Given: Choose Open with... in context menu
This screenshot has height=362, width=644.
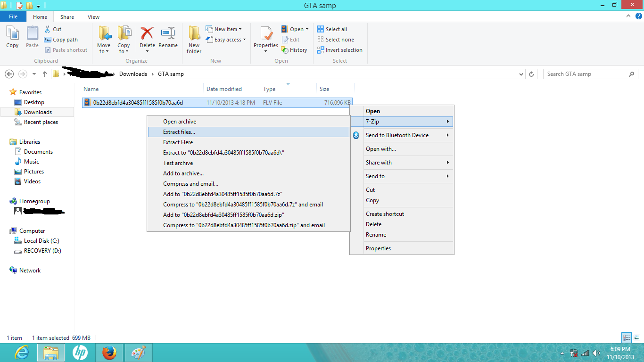Looking at the screenshot, I should pyautogui.click(x=402, y=149).
